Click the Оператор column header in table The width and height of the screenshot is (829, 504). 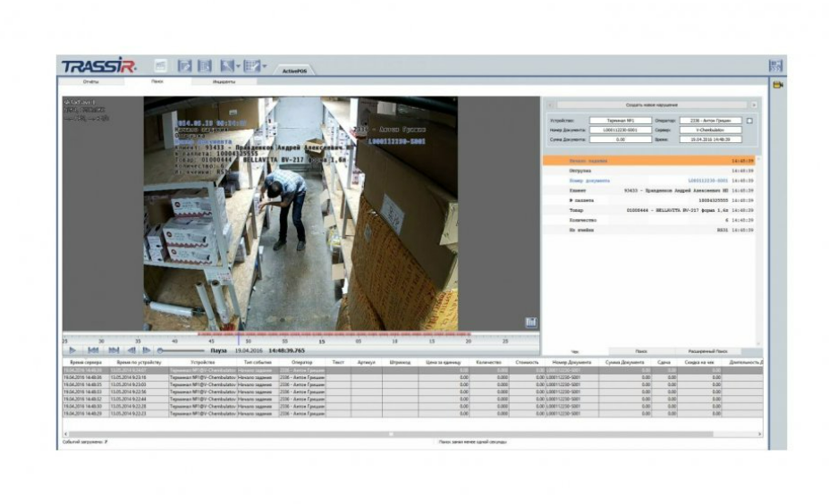[301, 363]
